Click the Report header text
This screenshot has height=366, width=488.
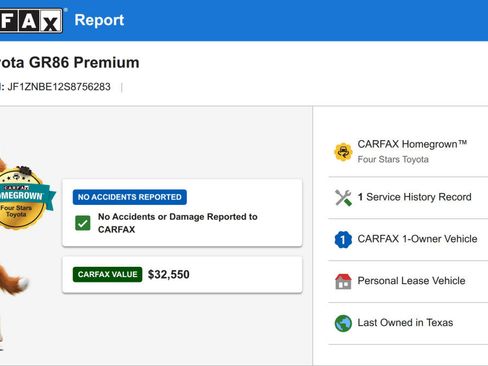(99, 20)
